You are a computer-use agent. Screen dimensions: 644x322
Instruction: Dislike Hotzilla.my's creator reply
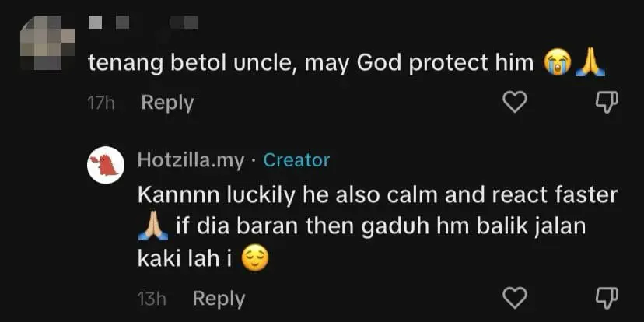pos(606,297)
